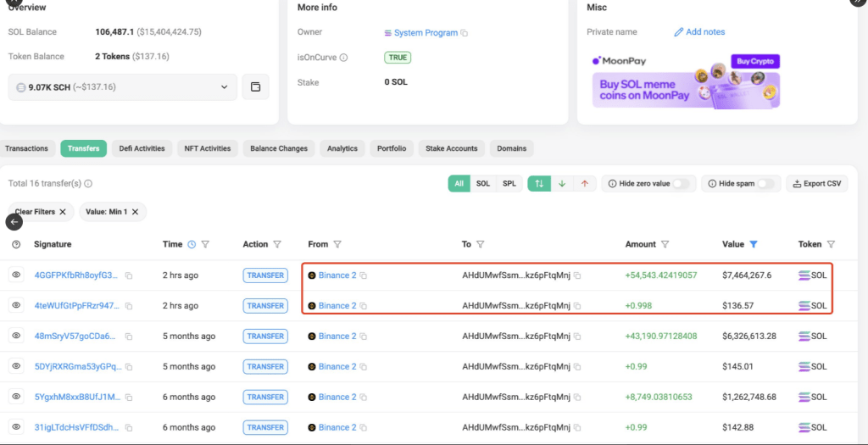Image resolution: width=868 pixels, height=445 pixels.
Task: Expand the 9.07K SCH token dropdown
Action: click(224, 87)
